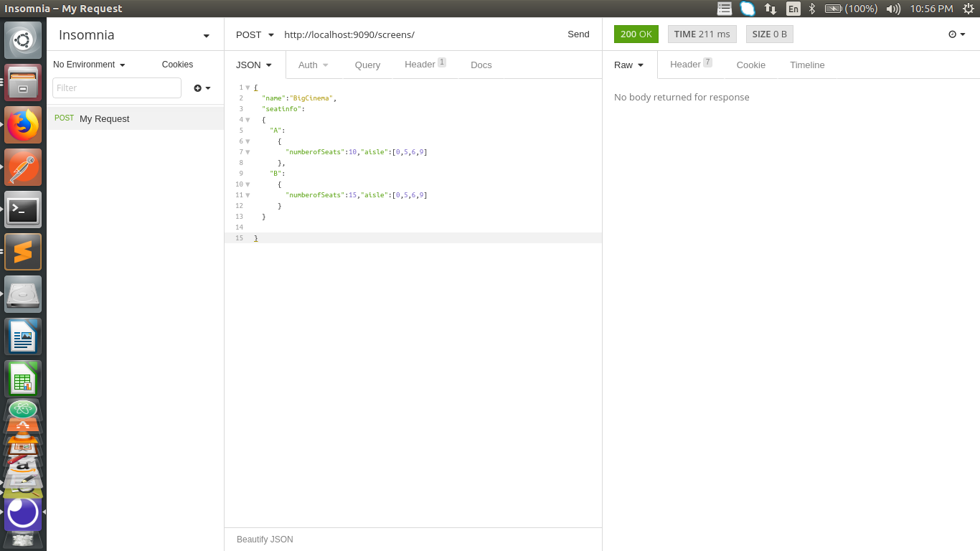Open the terminal emulator from the dock
The image size is (980, 551).
click(23, 209)
